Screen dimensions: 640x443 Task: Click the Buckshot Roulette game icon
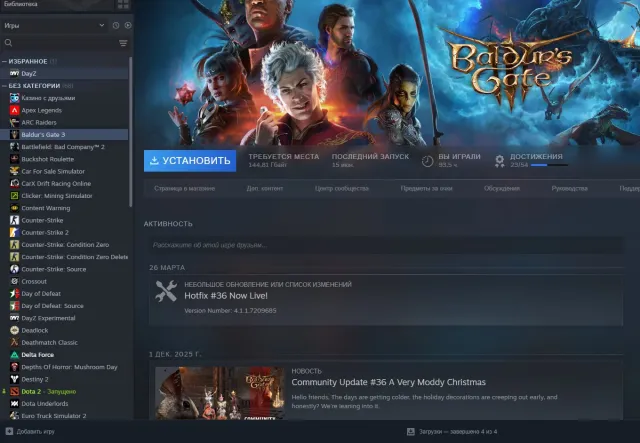pos(14,159)
